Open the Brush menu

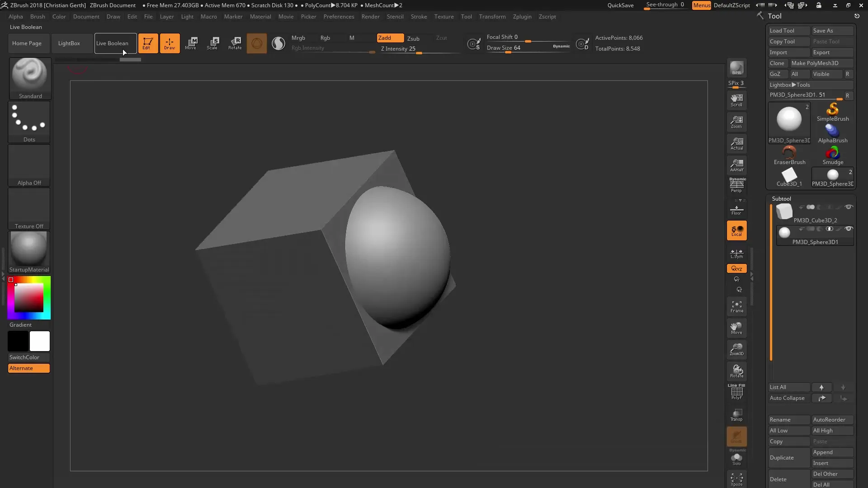click(x=38, y=17)
